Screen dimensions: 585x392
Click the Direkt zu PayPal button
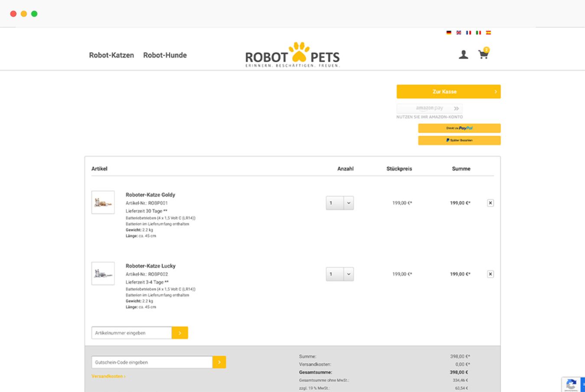(x=459, y=128)
